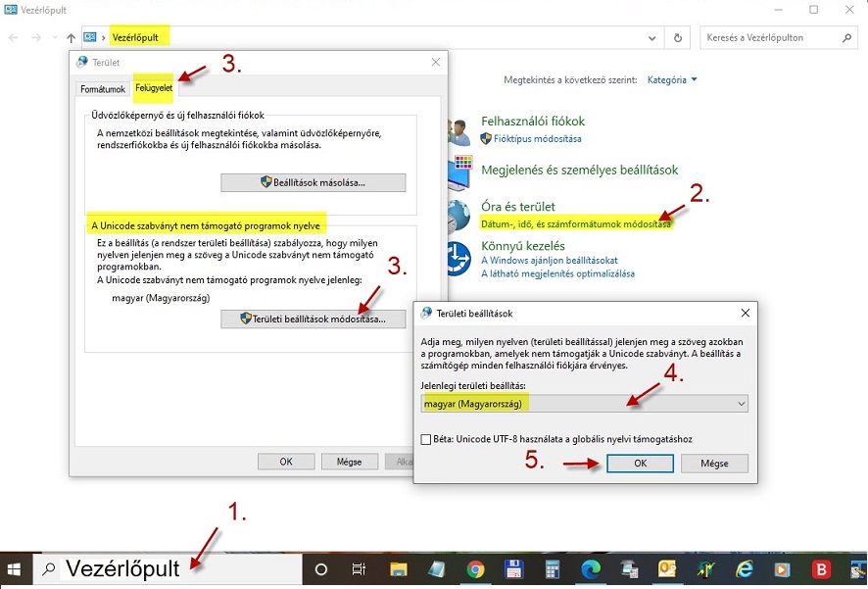Open the Óra és terület globe icon
This screenshot has width=868, height=589.
[x=459, y=217]
